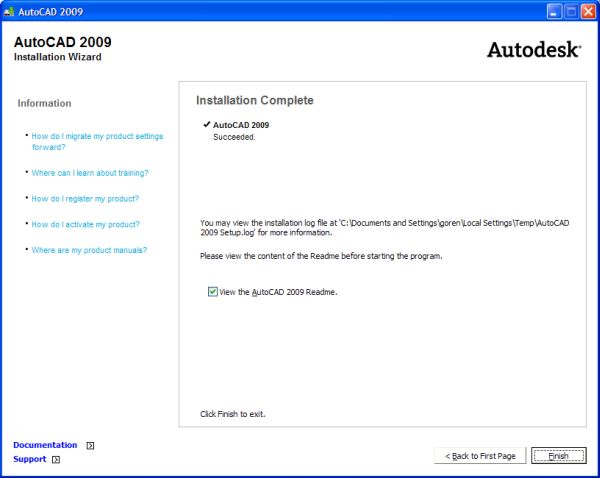Go back via Back to First Page
Viewport: 600px width, 478px height.
[x=480, y=455]
